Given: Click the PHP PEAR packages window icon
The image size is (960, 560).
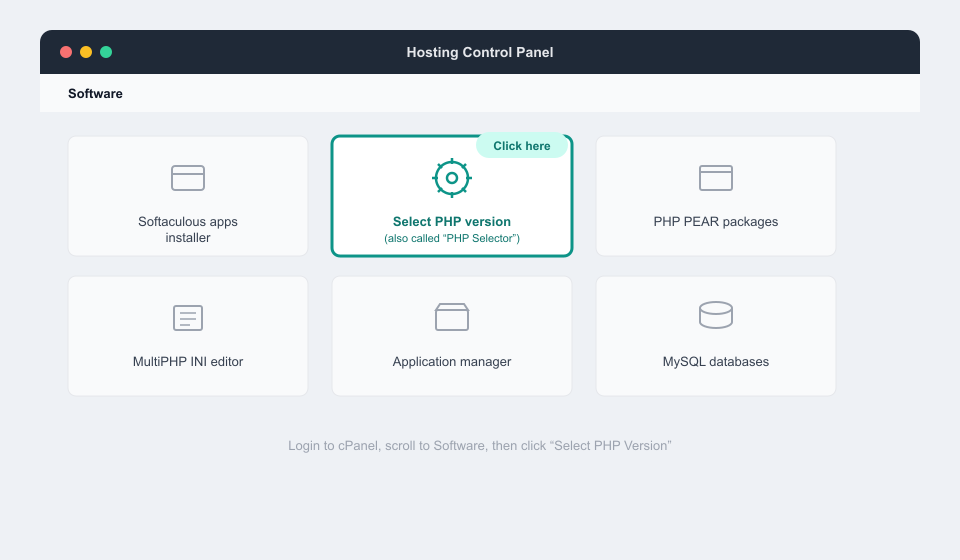Looking at the screenshot, I should (x=716, y=178).
